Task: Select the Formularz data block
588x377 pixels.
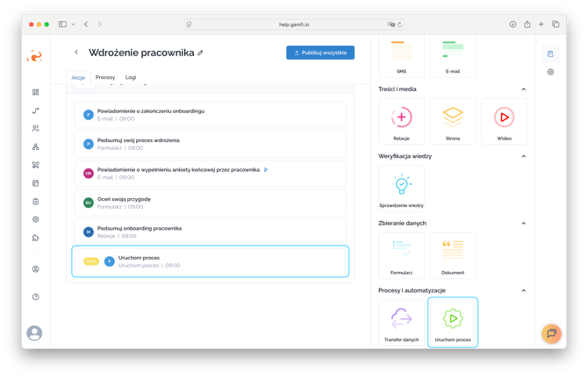Action: (402, 254)
